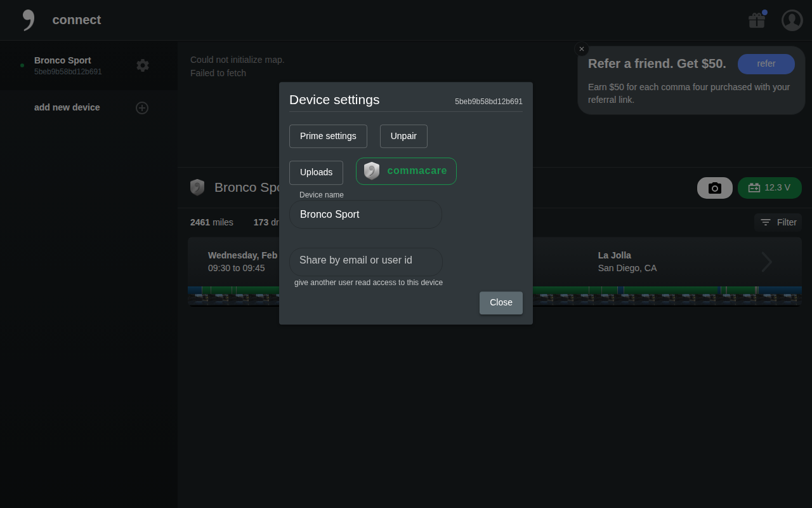Click 'Could not initialize map.' message
812x508 pixels.
pos(237,60)
